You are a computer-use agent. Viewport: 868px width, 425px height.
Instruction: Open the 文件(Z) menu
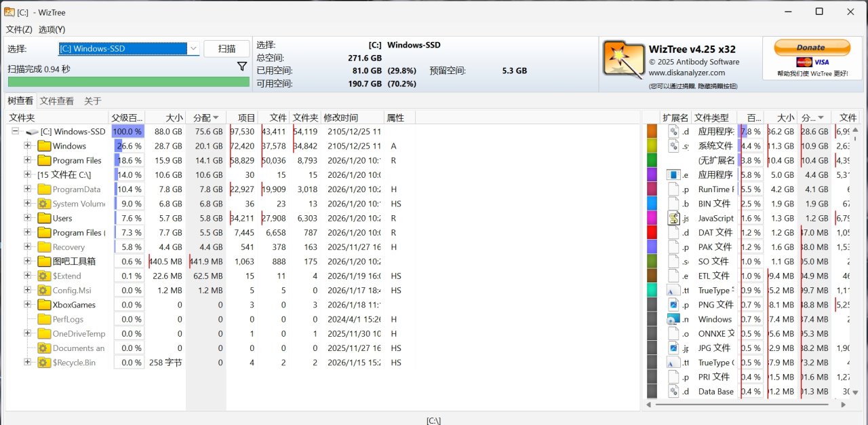pos(19,29)
